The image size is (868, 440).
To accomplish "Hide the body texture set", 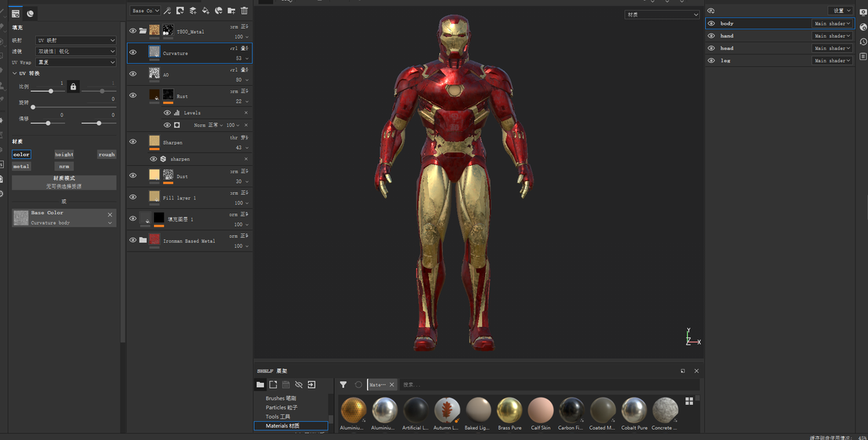I will [711, 23].
